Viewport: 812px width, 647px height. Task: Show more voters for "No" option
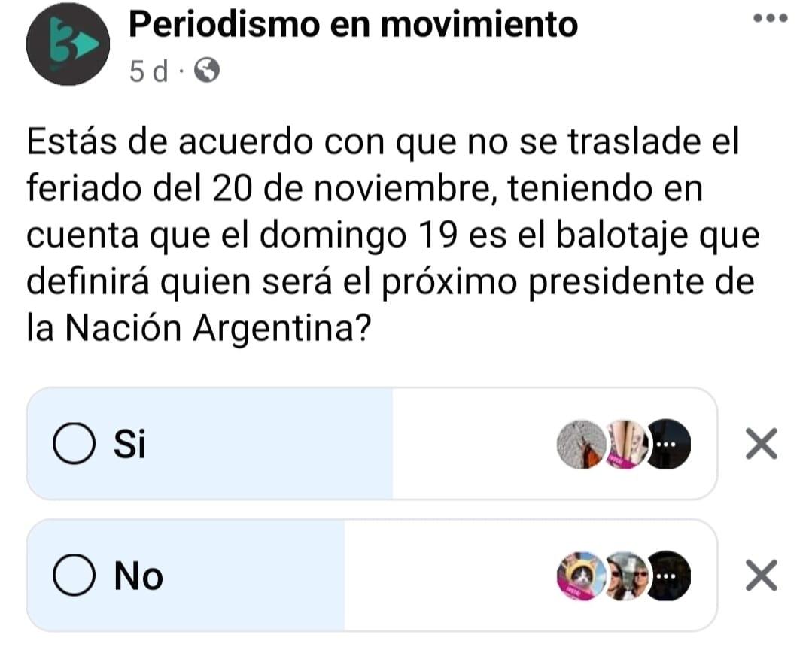click(665, 577)
